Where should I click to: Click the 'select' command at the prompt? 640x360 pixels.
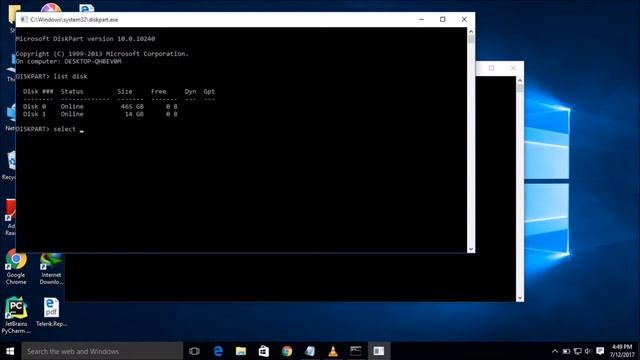[x=64, y=129]
